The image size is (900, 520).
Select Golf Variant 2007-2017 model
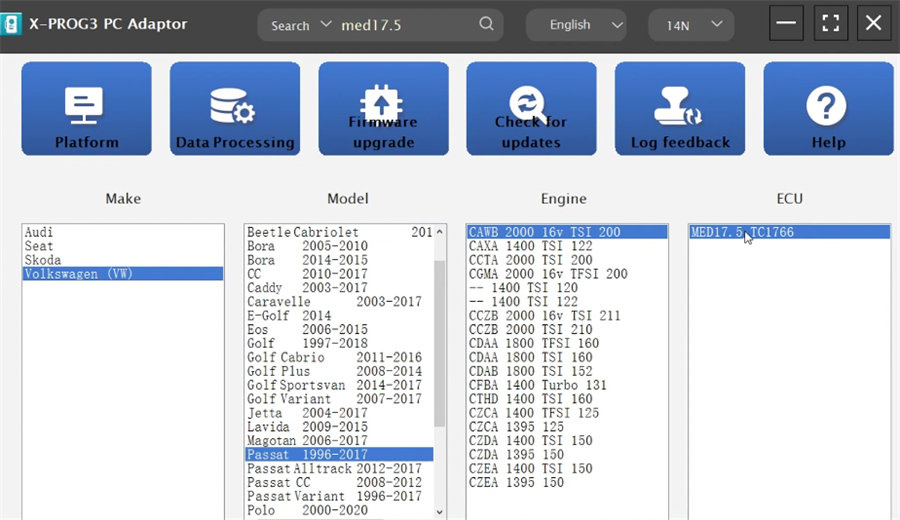(339, 399)
